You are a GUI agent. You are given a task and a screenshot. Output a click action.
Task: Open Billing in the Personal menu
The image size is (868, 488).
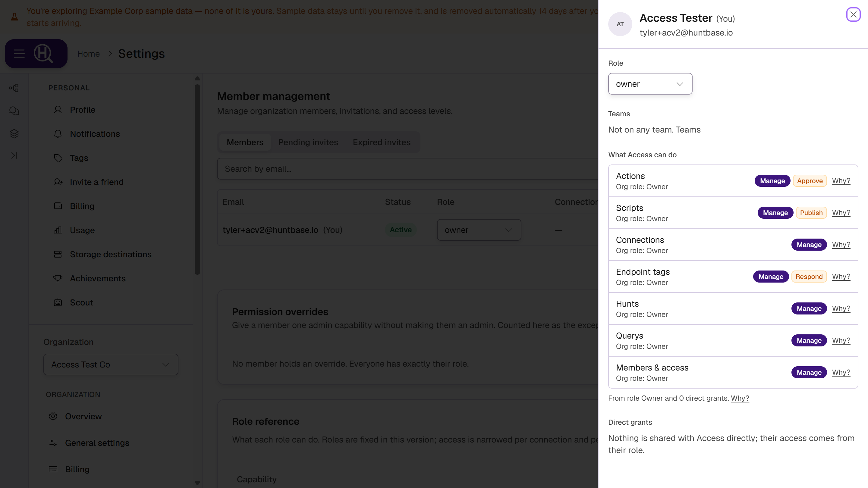pyautogui.click(x=82, y=206)
